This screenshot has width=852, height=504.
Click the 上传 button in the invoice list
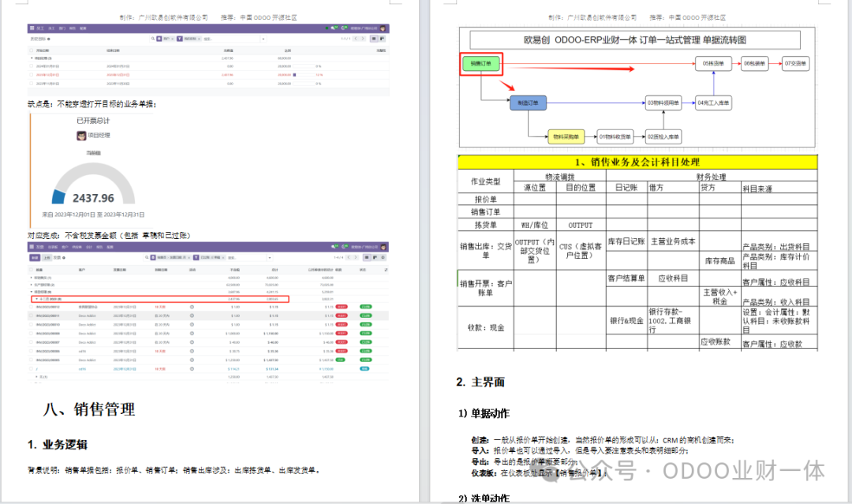pos(47,257)
